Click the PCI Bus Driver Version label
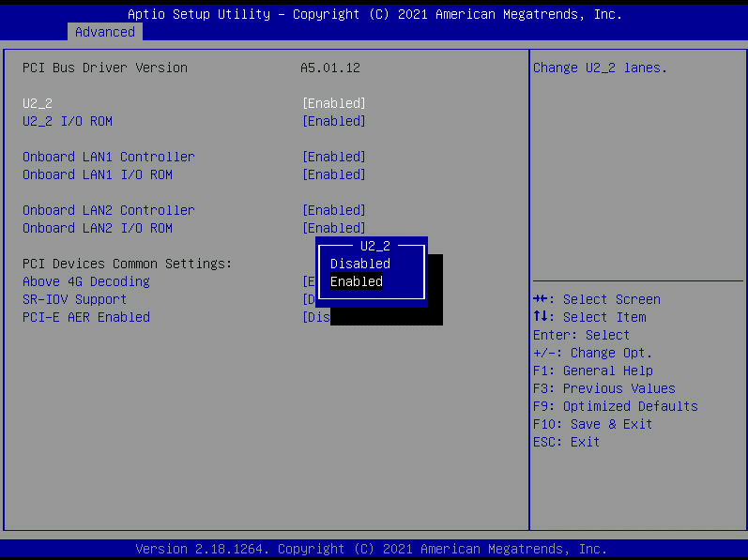Viewport: 748px width, 560px height. pyautogui.click(x=105, y=68)
